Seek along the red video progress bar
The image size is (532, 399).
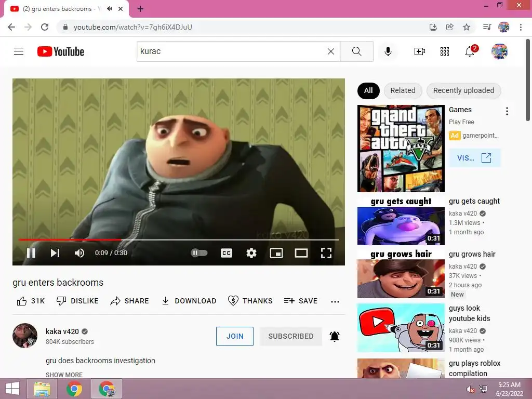(179, 240)
